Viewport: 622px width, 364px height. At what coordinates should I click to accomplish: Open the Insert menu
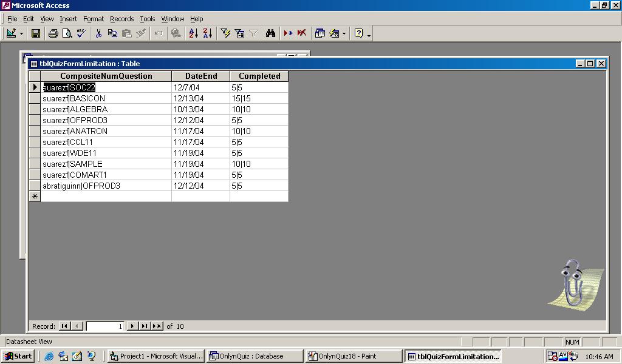click(x=69, y=19)
